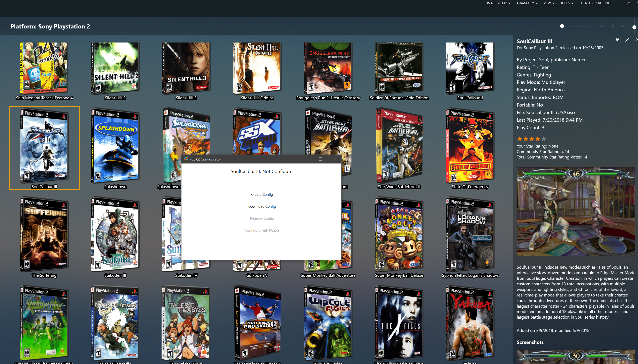Select Syphon Filter: Logan's Shadow cover
The height and width of the screenshot is (364, 638).
(470, 234)
